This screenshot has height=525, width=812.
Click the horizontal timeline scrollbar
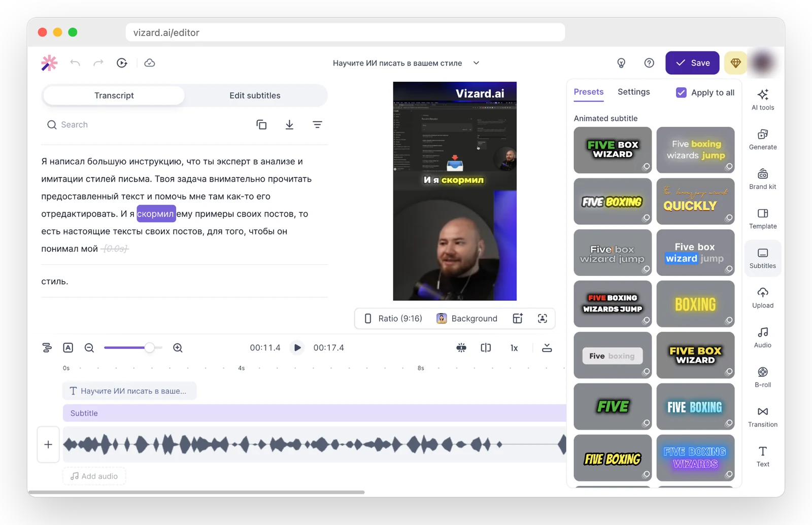tap(196, 492)
